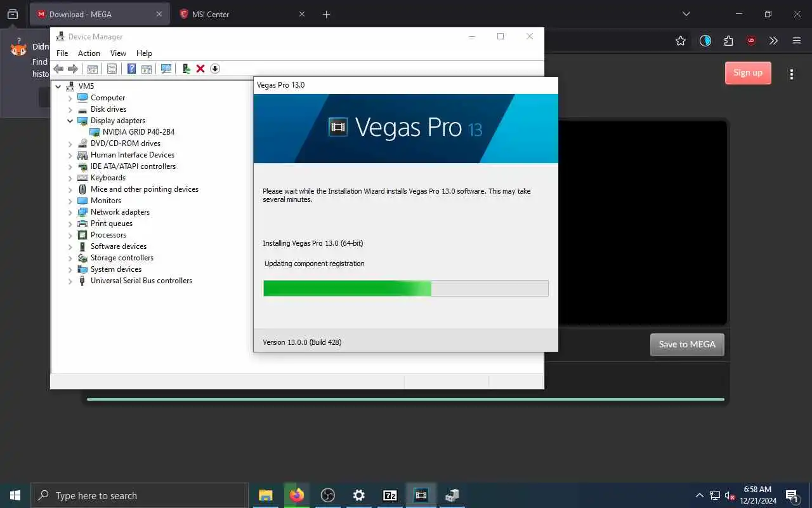
Task: Switch to the MSI Center tab
Action: pos(241,14)
